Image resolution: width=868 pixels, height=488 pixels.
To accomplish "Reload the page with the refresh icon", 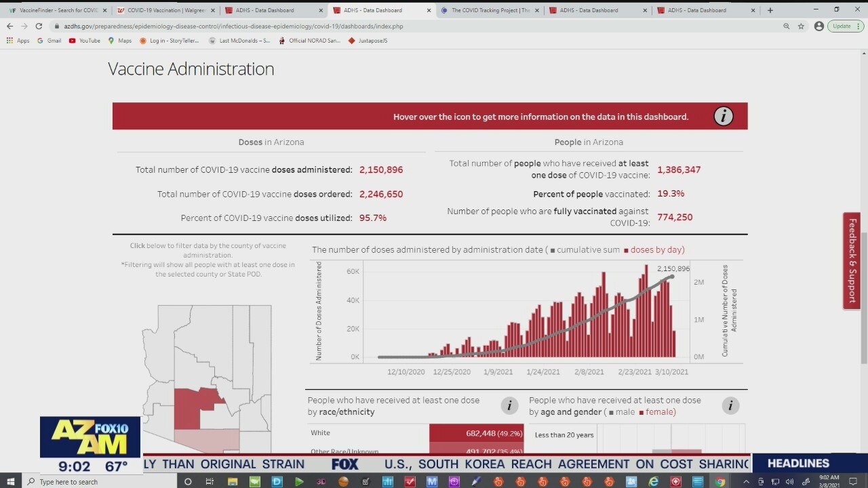I will (x=39, y=26).
